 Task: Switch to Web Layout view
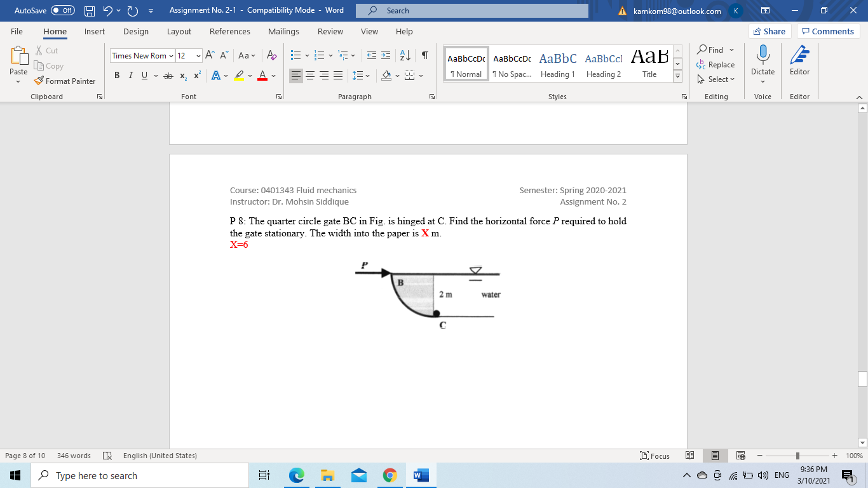click(740, 456)
